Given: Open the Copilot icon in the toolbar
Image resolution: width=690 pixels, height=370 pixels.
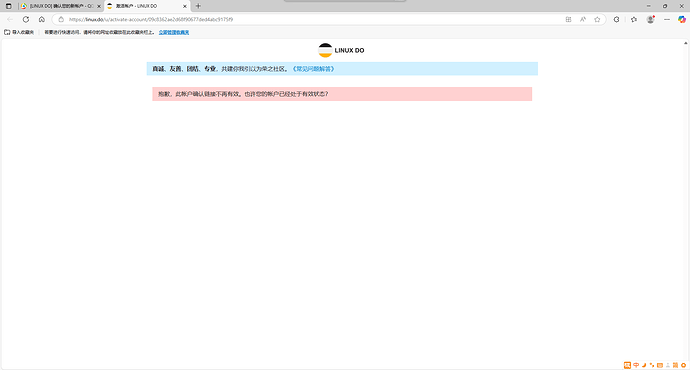Looking at the screenshot, I should click(x=682, y=19).
